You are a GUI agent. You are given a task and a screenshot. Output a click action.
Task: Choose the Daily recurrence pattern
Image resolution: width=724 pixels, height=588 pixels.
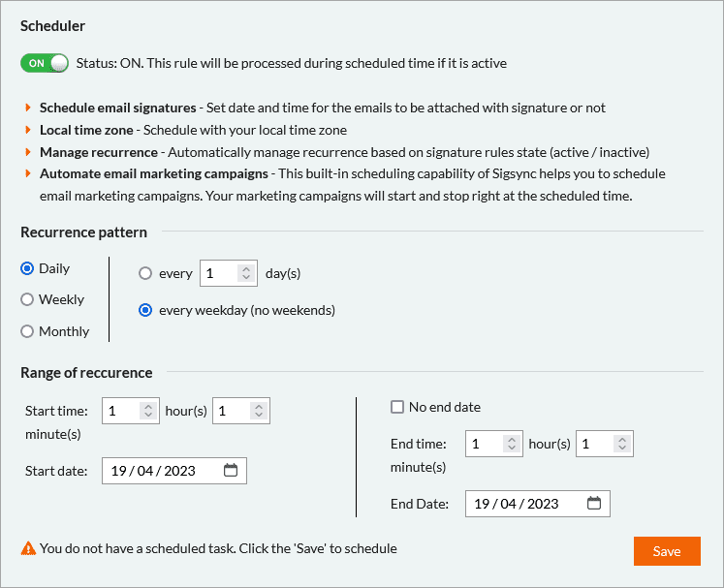click(x=27, y=268)
